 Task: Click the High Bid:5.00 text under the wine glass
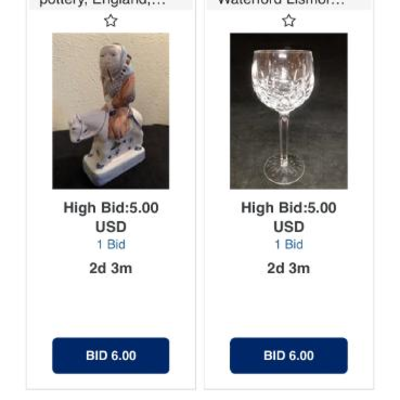pos(289,208)
